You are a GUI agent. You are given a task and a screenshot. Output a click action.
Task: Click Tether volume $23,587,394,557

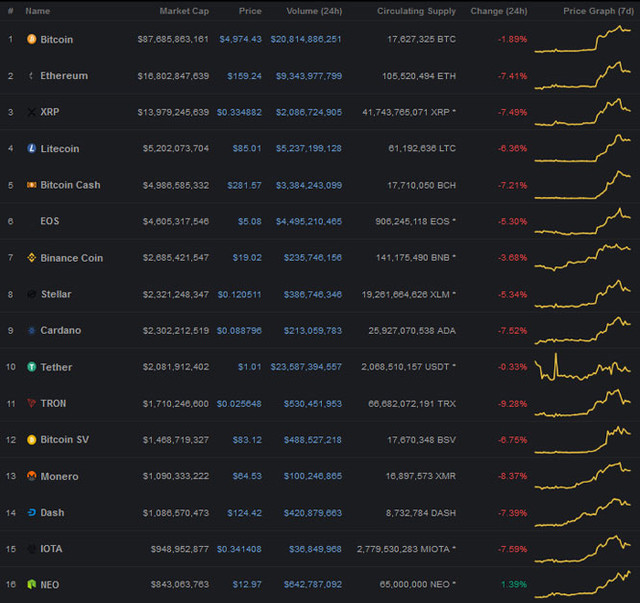click(x=306, y=367)
